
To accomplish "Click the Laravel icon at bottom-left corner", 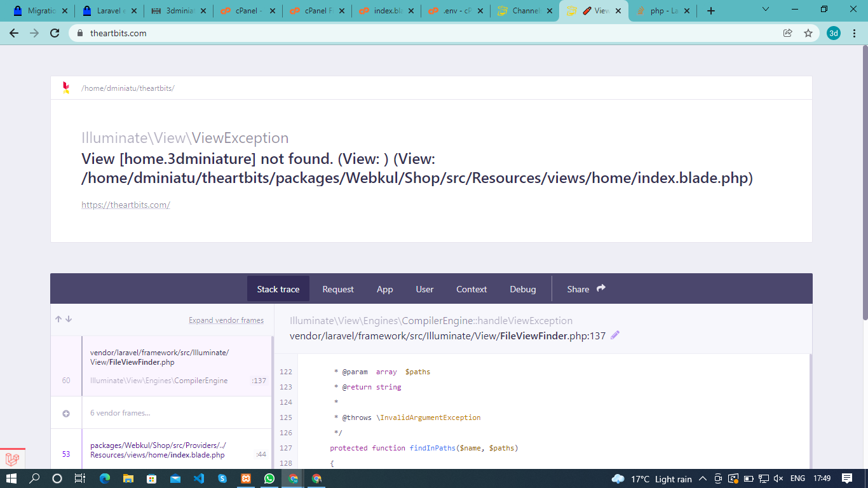I will (12, 459).
